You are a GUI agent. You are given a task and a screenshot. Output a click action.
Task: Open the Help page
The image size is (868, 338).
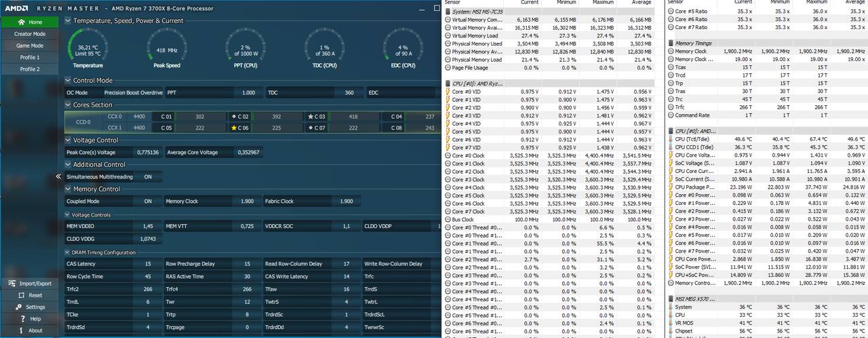30,319
